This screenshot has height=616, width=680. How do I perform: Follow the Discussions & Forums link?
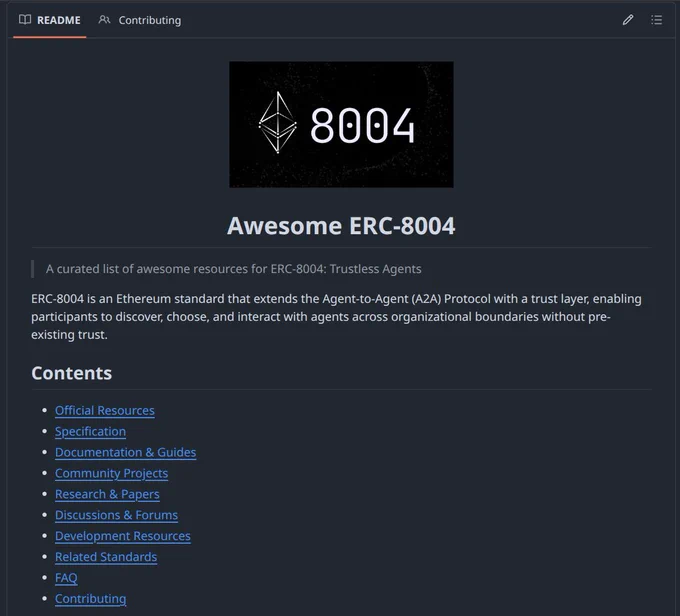click(116, 515)
